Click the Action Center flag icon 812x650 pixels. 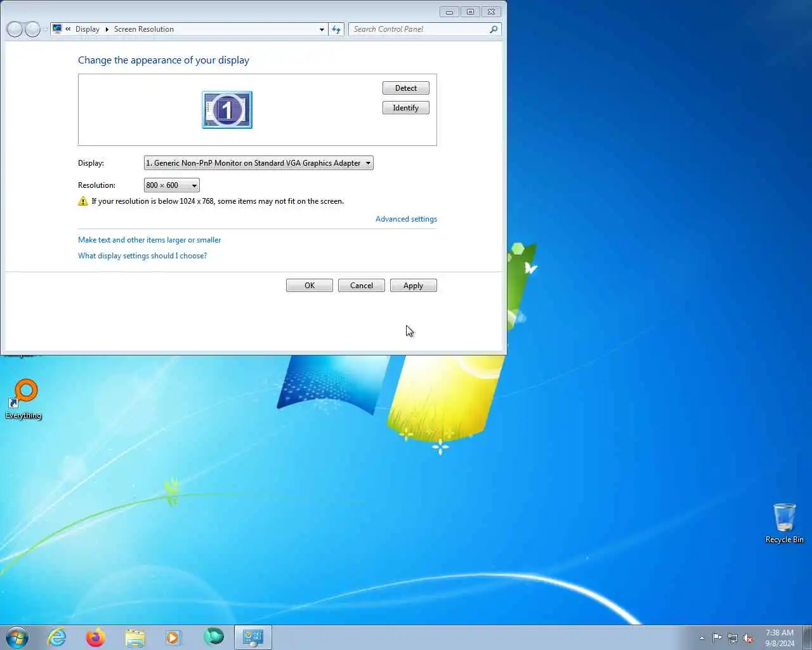(x=717, y=638)
